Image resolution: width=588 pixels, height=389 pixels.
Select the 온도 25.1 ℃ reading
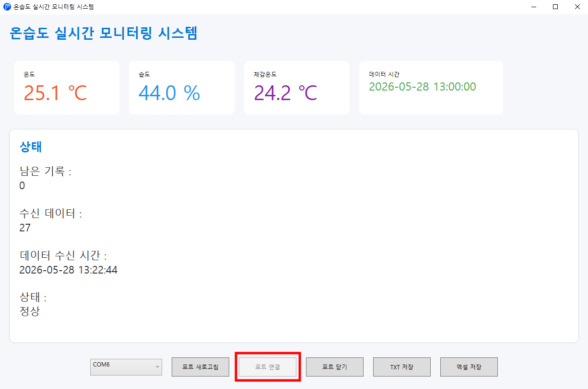tap(55, 93)
